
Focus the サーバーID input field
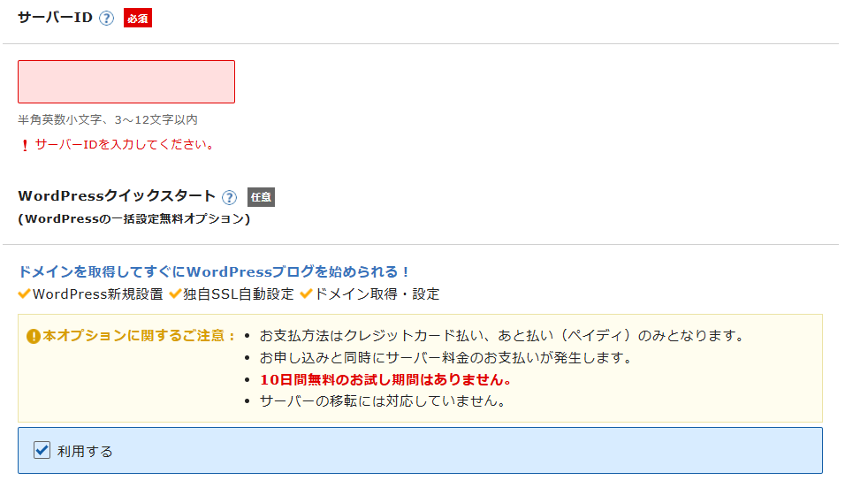coord(126,81)
